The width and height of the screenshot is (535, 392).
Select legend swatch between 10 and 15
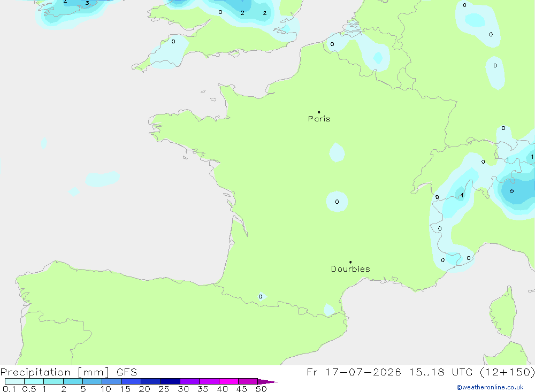pos(112,381)
